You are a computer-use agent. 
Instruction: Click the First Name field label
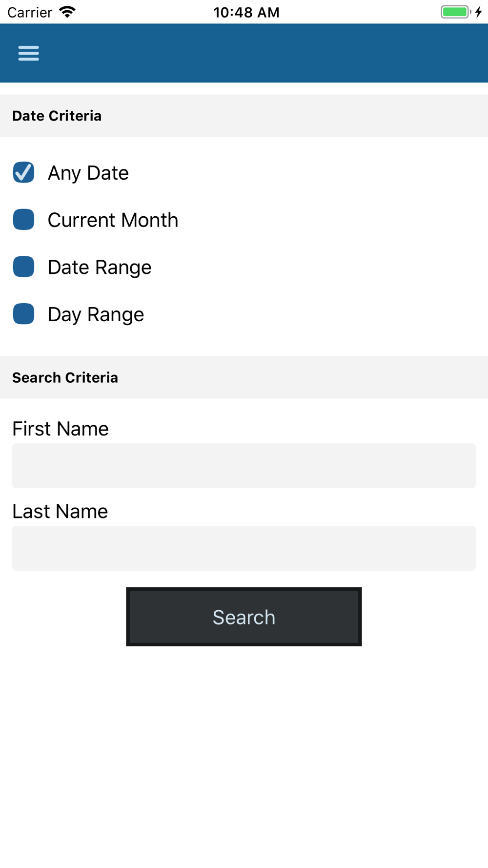(61, 429)
